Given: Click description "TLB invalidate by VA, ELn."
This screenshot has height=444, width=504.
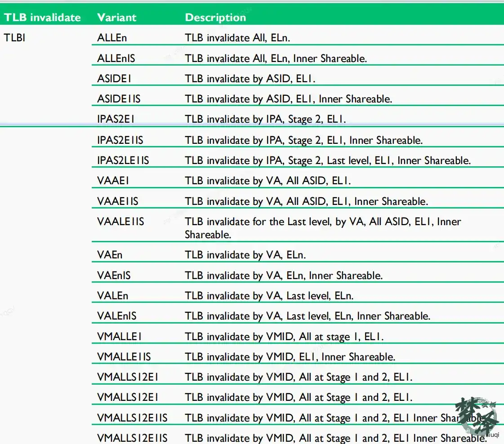Looking at the screenshot, I should tap(245, 255).
